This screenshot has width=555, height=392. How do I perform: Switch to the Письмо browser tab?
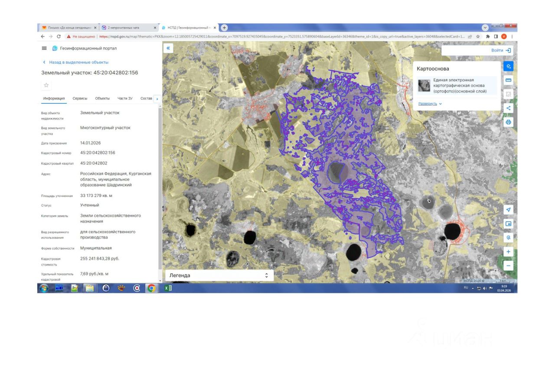(68, 28)
